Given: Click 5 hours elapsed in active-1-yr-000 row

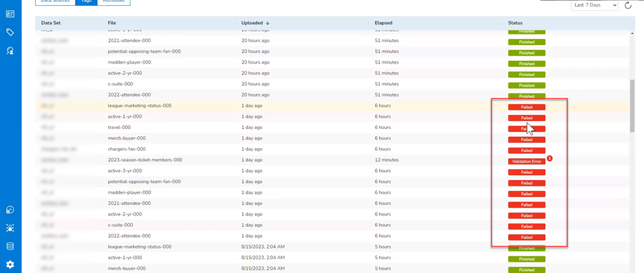Looking at the screenshot, I should click(382, 258).
